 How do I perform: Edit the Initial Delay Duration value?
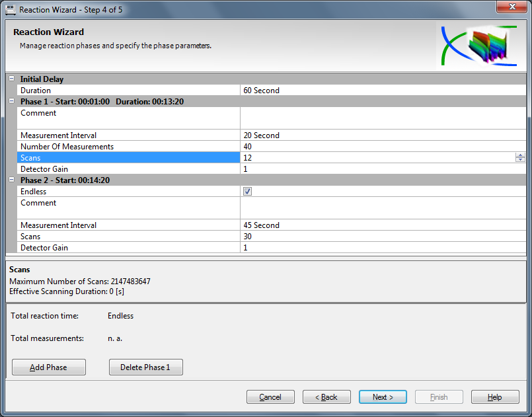pos(377,91)
